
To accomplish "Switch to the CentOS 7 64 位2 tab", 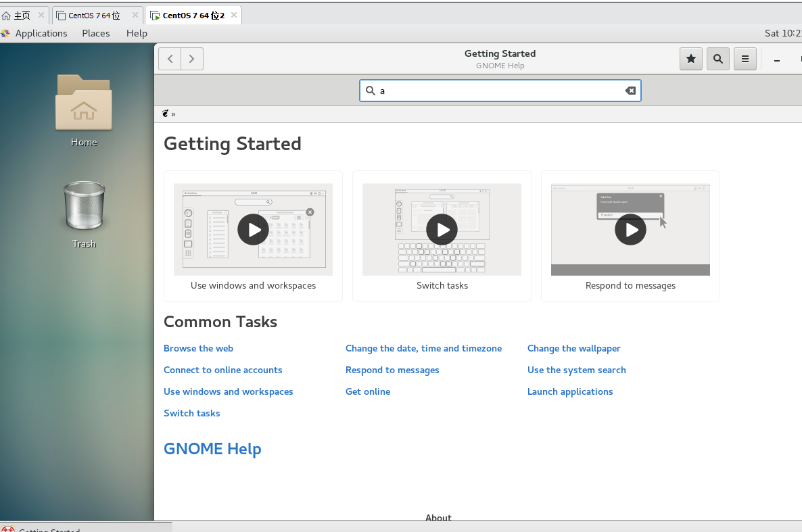I will pos(193,16).
